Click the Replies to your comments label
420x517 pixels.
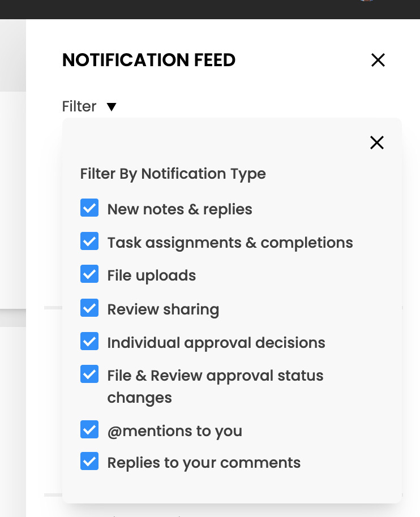pyautogui.click(x=204, y=463)
